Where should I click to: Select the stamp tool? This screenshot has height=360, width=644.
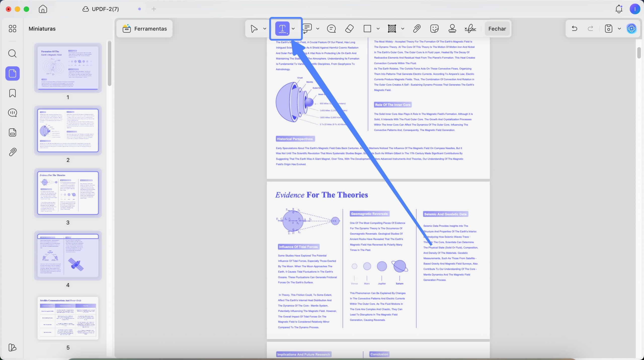coord(452,29)
